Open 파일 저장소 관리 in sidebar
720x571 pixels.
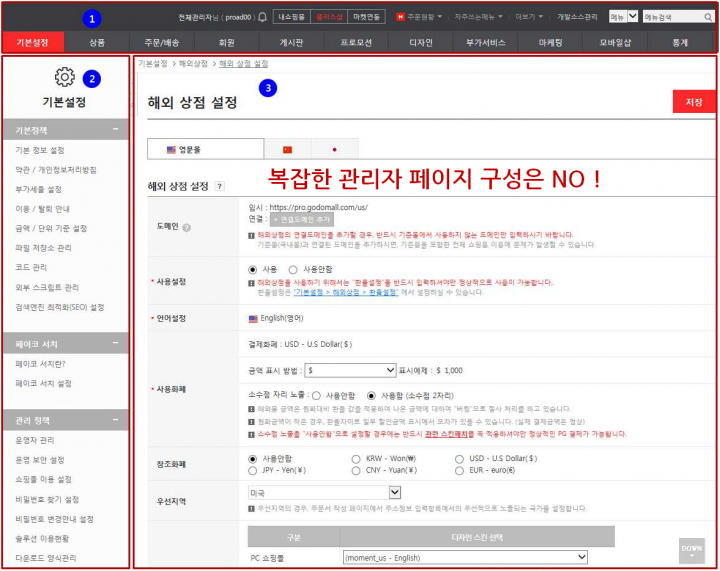point(44,248)
